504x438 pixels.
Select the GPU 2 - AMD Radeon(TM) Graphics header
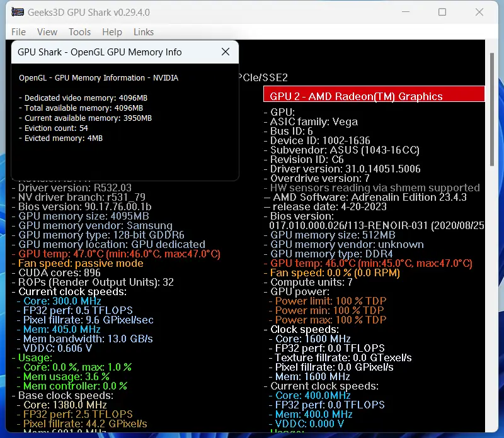click(374, 94)
